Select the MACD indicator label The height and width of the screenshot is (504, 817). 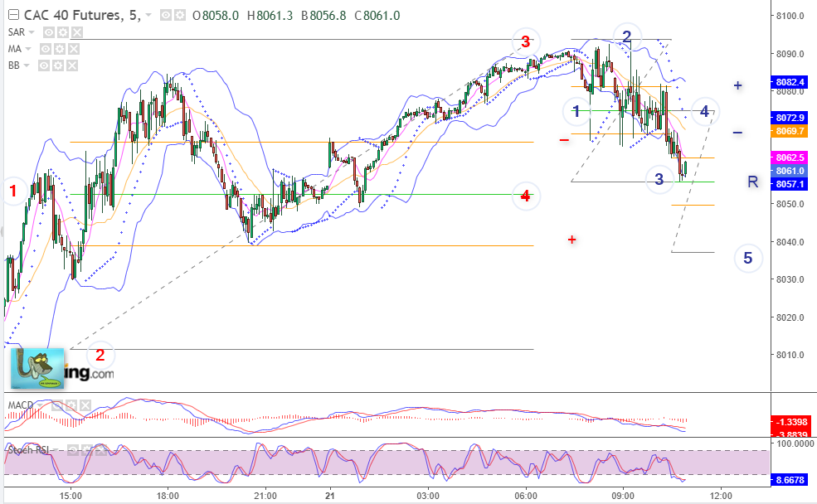click(x=20, y=405)
